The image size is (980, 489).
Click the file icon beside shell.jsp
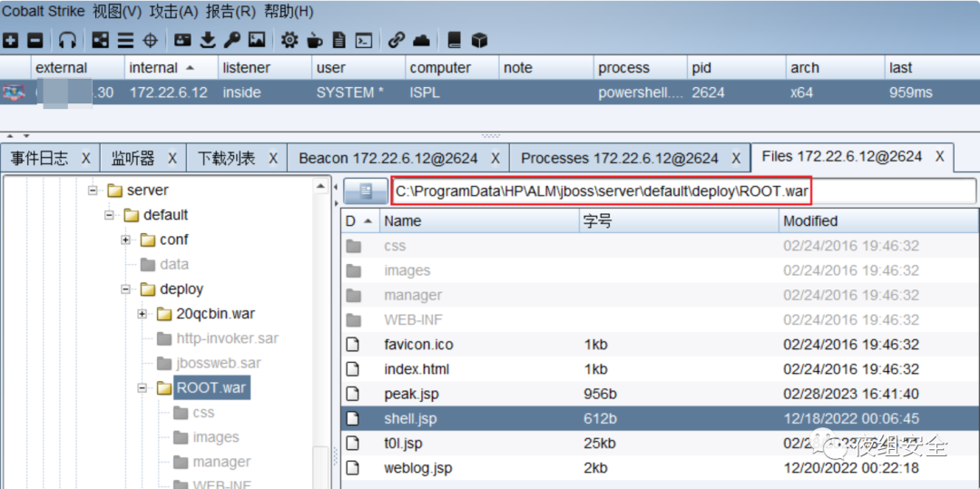coord(354,419)
